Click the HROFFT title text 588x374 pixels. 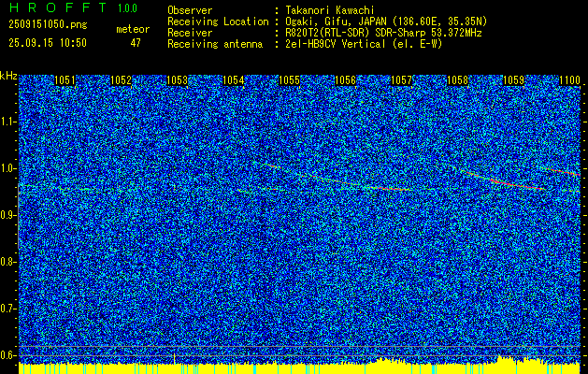pyautogui.click(x=58, y=7)
